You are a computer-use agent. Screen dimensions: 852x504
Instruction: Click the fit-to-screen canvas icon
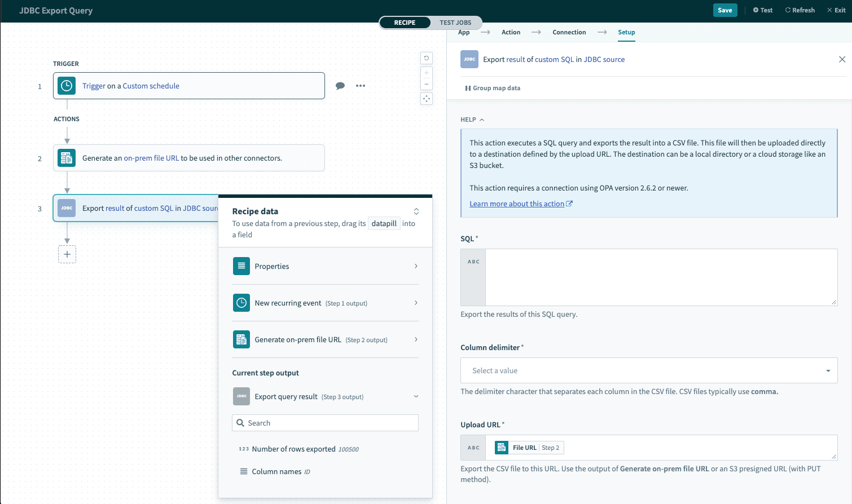point(427,99)
